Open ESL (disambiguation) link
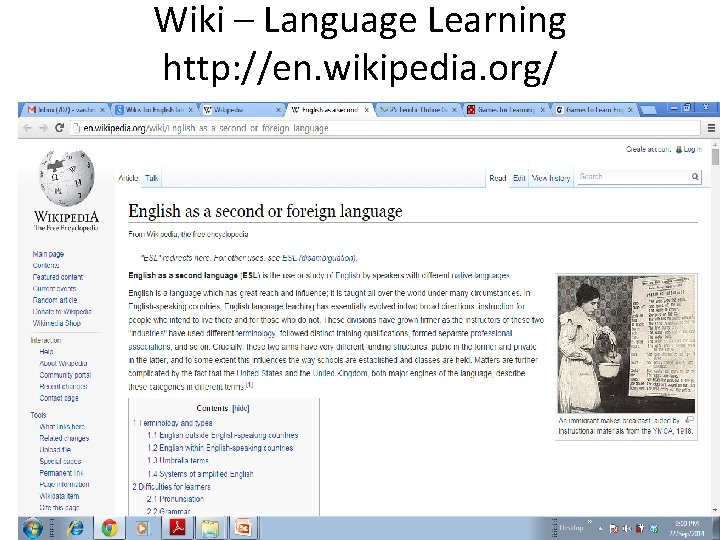Viewport: 720px width, 540px height. click(x=318, y=258)
